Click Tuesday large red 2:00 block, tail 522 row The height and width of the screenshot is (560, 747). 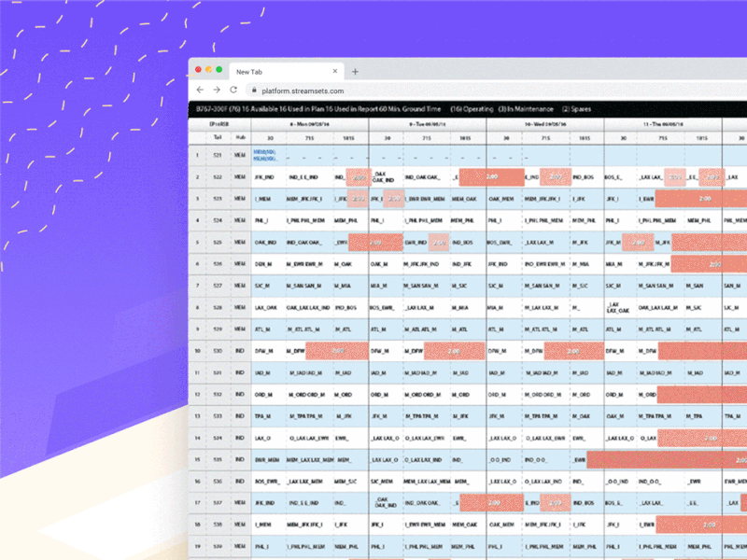coord(492,177)
